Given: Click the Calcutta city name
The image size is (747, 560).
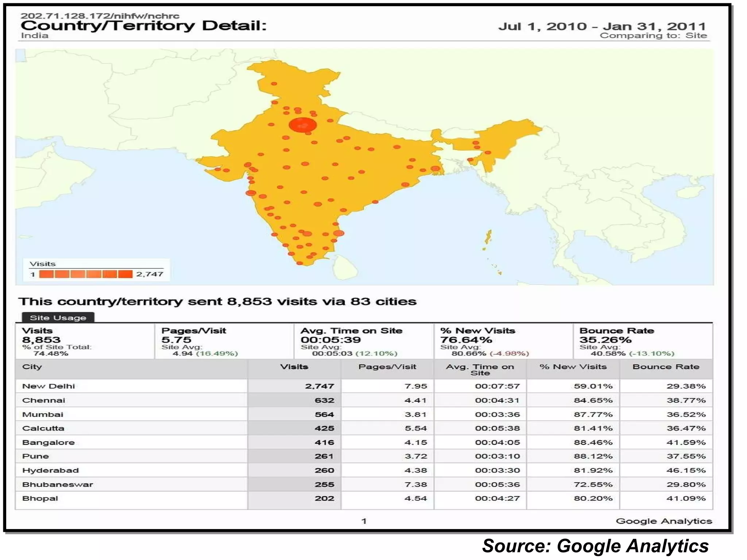Looking at the screenshot, I should tap(43, 428).
